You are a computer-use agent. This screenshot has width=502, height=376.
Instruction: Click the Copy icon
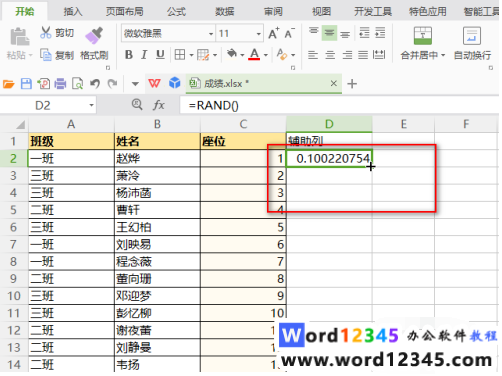[46, 55]
